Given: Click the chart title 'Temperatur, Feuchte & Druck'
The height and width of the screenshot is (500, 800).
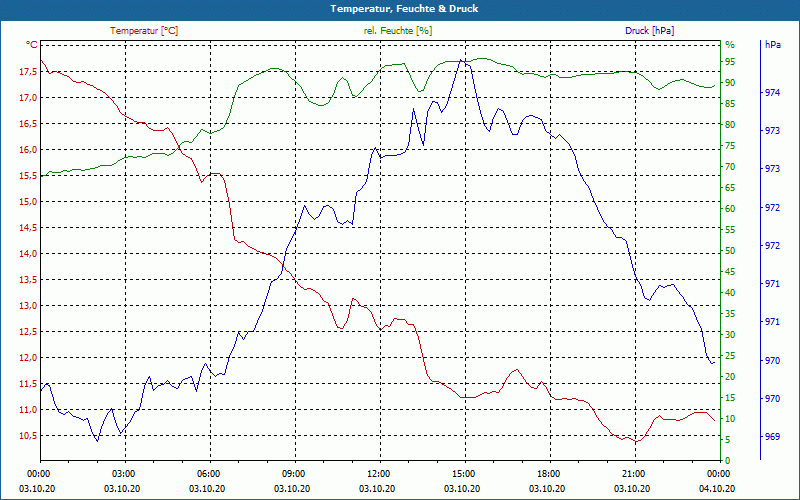Looking at the screenshot, I should click(404, 9).
